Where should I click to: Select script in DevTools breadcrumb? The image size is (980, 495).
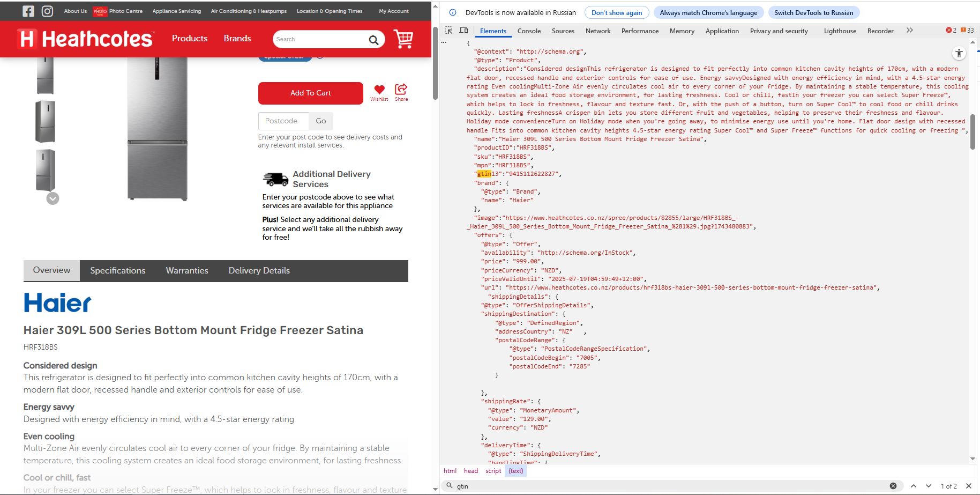(493, 471)
